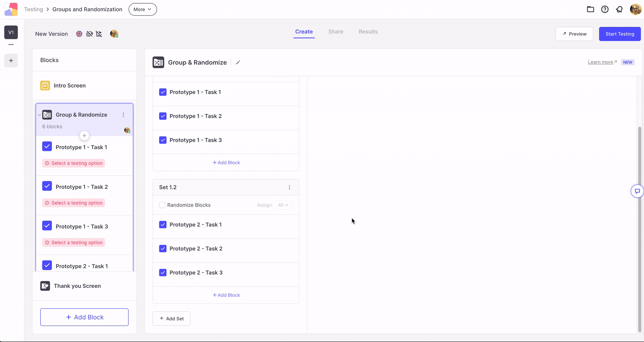Screen dimensions: 644x342
Task: Uncheck Prototype 1 - Task 3 in the set
Action: point(163,140)
